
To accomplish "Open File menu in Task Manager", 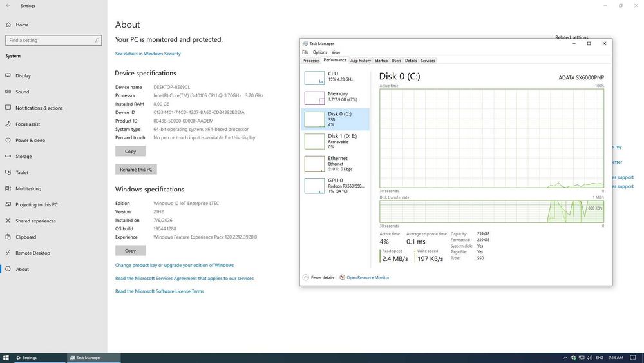I will point(305,52).
